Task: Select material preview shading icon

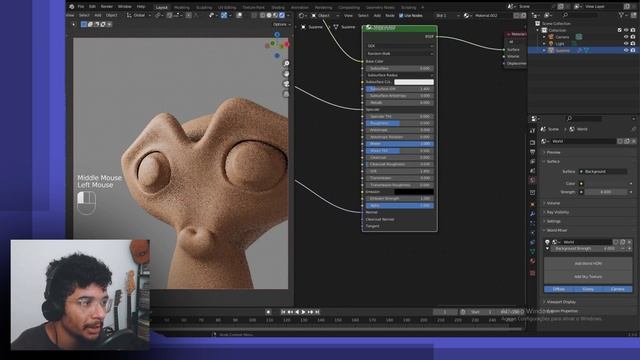Action: click(276, 16)
